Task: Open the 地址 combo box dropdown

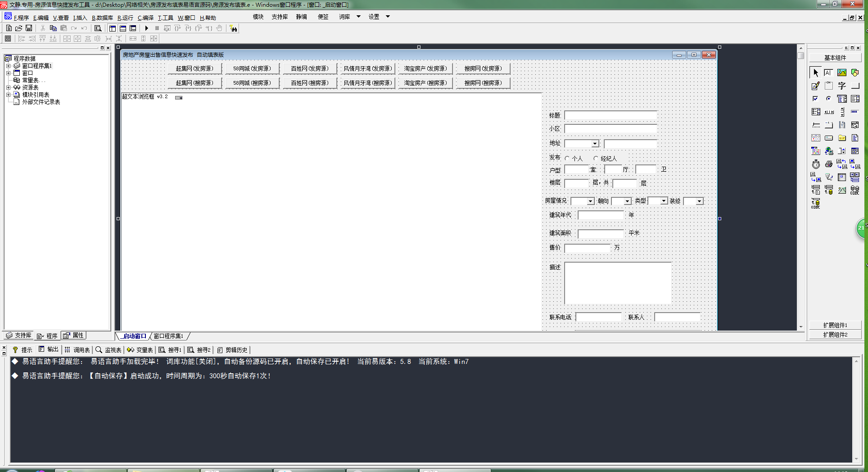Action: tap(595, 144)
